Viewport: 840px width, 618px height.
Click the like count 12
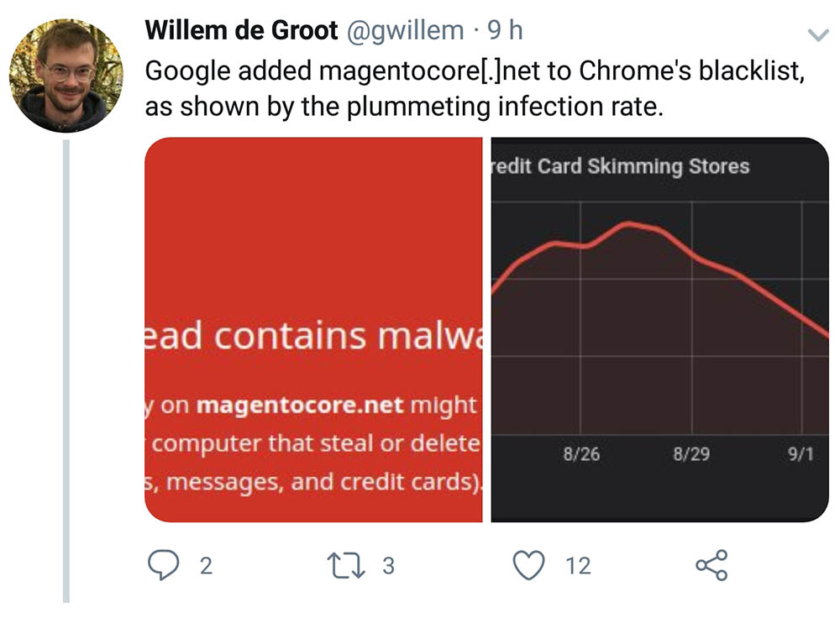(x=578, y=566)
